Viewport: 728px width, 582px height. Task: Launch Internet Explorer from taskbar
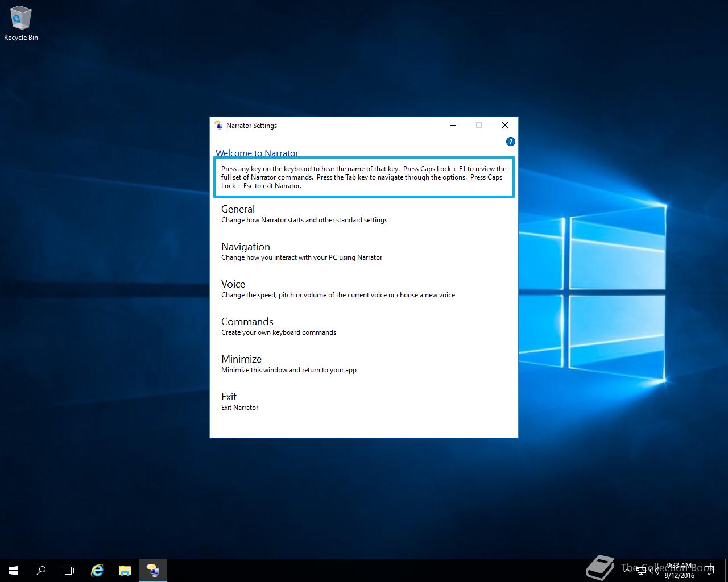(97, 571)
